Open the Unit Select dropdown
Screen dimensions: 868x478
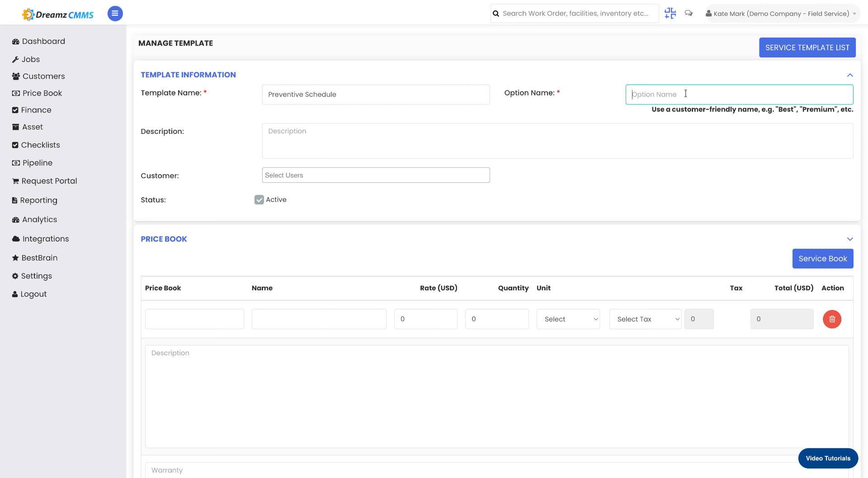coord(568,319)
